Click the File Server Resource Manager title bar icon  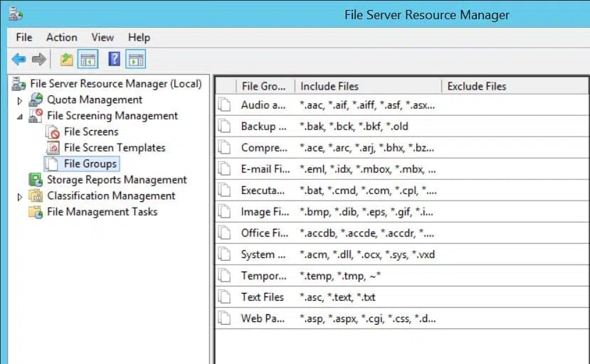click(16, 14)
